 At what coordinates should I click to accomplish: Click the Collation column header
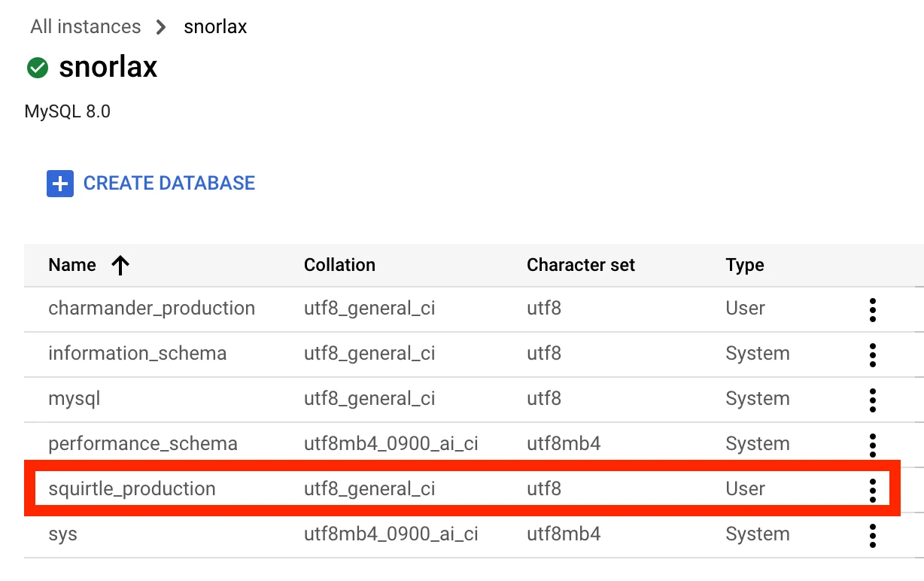coord(339,265)
